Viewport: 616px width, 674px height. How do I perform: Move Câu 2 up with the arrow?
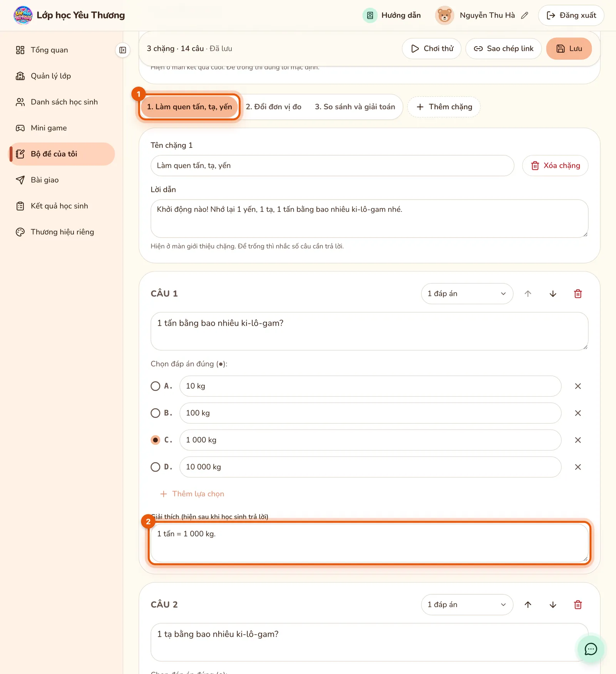click(x=528, y=605)
